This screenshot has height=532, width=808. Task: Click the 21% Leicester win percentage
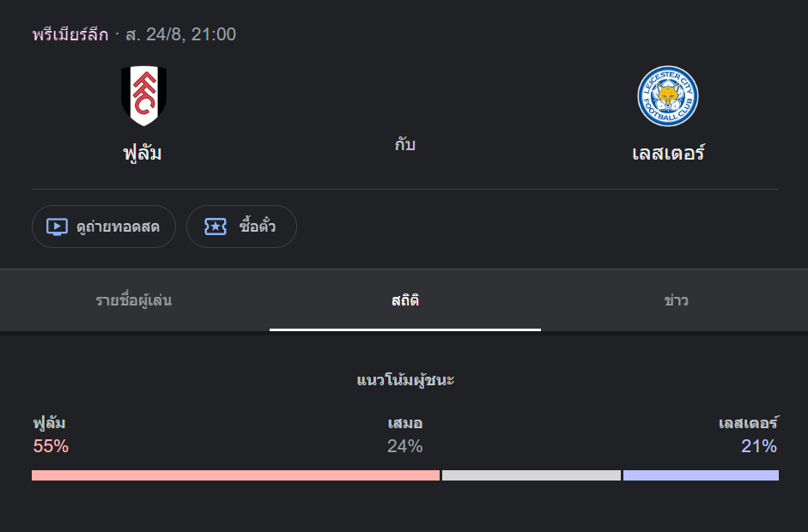759,446
